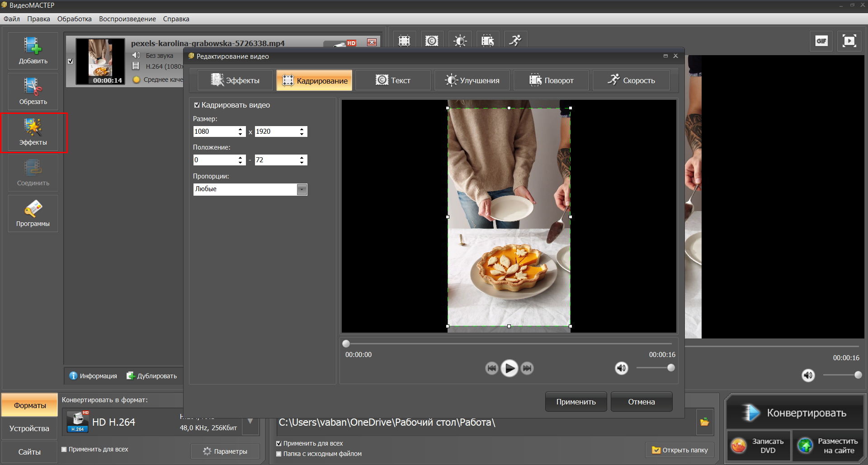This screenshot has height=465, width=868.
Task: Click the rotate icon in main toolbar
Action: coord(488,41)
